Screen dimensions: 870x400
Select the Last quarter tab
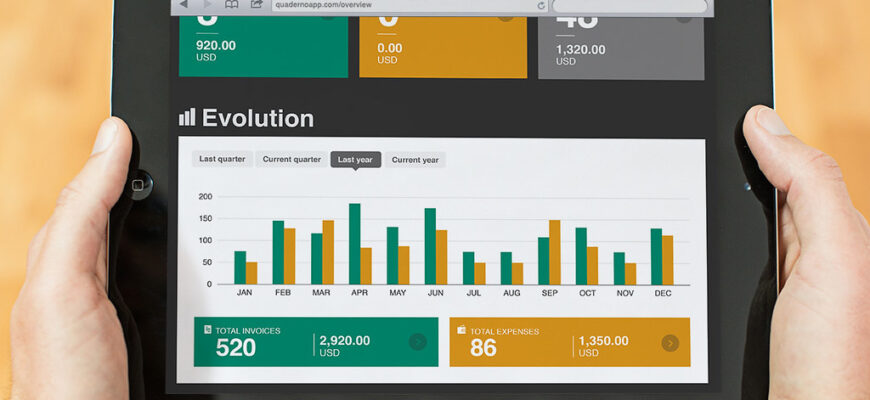[x=222, y=159]
